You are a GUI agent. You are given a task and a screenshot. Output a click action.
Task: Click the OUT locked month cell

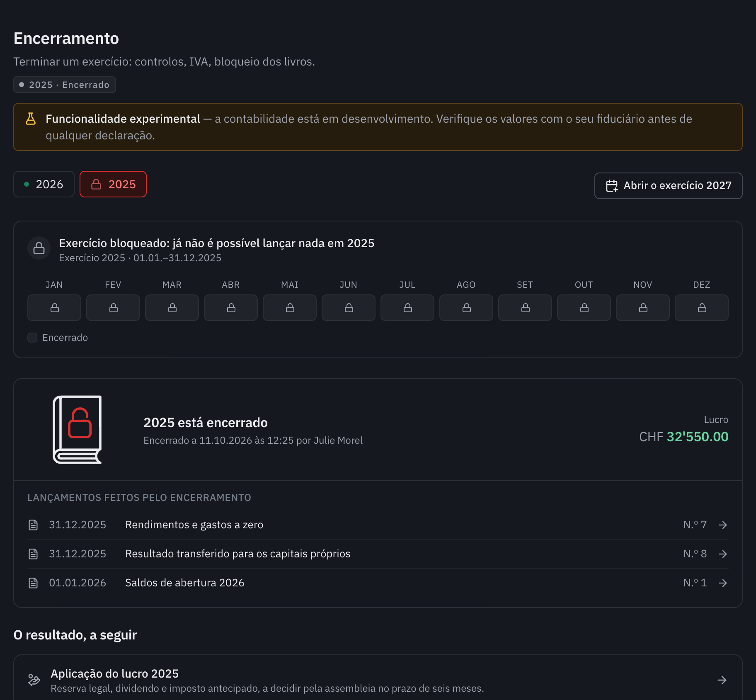[584, 308]
